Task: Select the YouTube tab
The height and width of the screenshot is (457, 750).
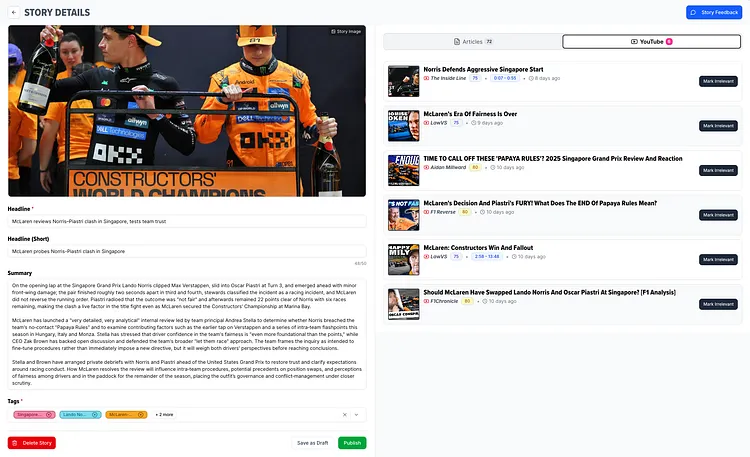Action: [651, 41]
